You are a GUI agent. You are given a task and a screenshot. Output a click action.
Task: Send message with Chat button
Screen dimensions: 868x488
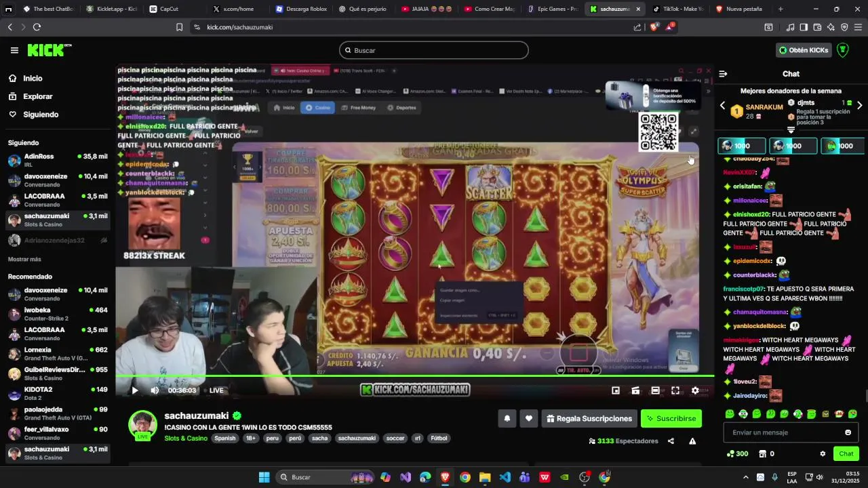point(846,454)
